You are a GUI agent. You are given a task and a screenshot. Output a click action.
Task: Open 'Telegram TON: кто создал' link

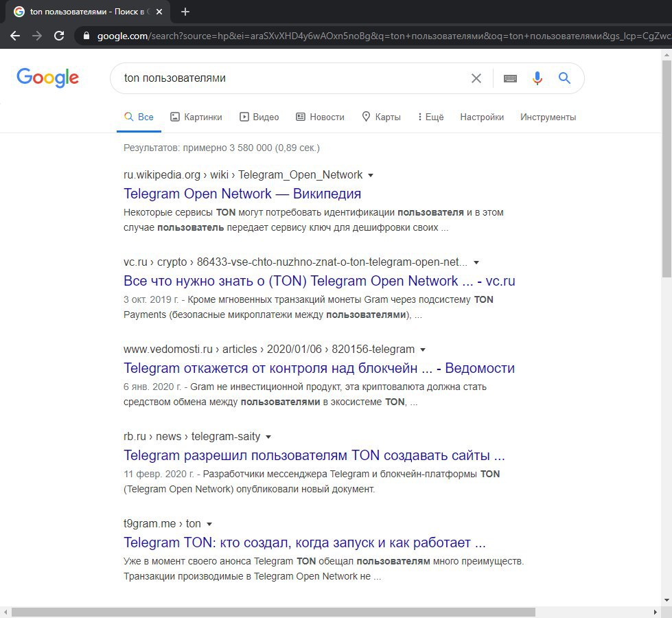305,542
